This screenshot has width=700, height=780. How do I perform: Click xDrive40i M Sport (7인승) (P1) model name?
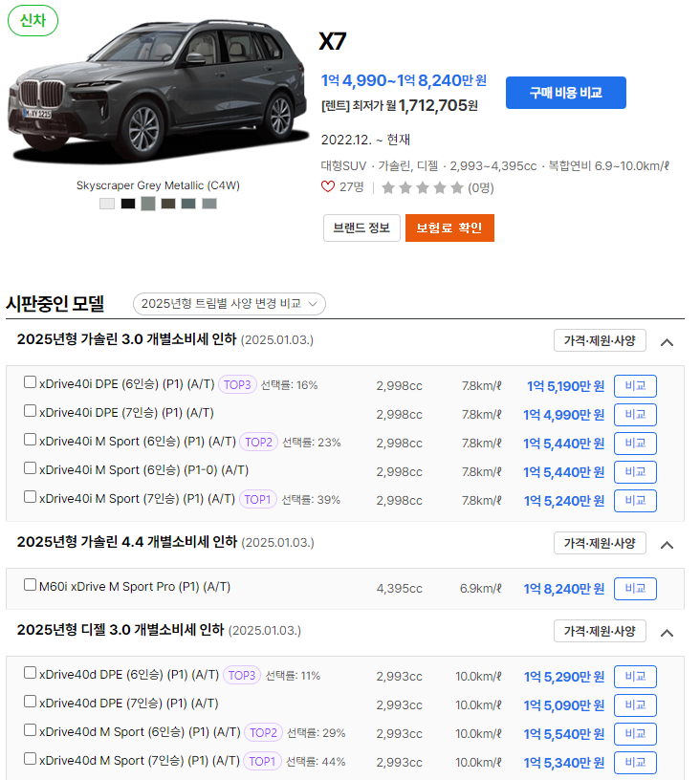point(137,499)
